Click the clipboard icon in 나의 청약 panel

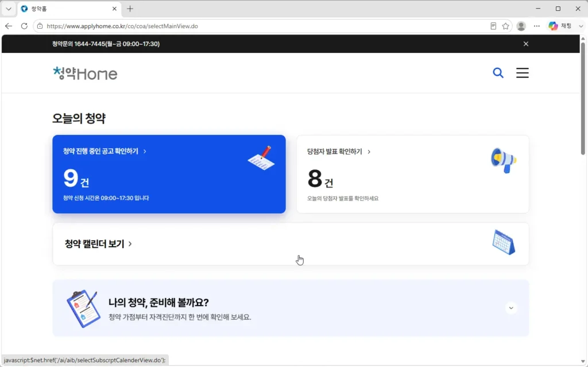(83, 308)
